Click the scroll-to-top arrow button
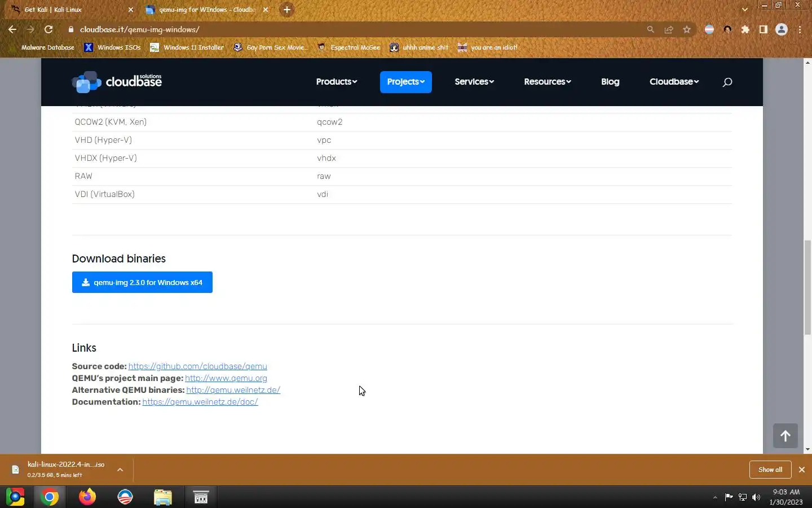The image size is (812, 508). 785,436
